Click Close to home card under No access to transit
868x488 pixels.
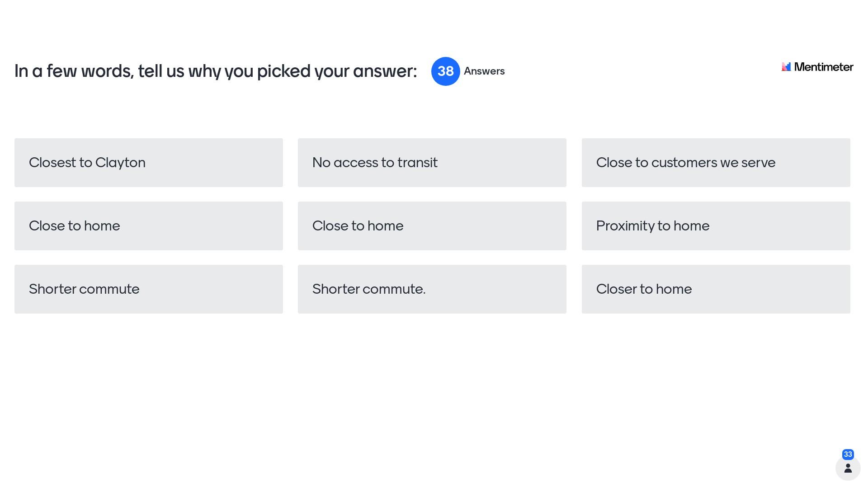[432, 226]
